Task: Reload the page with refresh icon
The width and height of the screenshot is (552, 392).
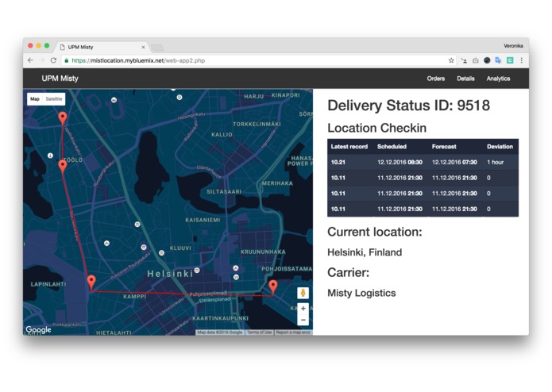Action: click(x=53, y=60)
